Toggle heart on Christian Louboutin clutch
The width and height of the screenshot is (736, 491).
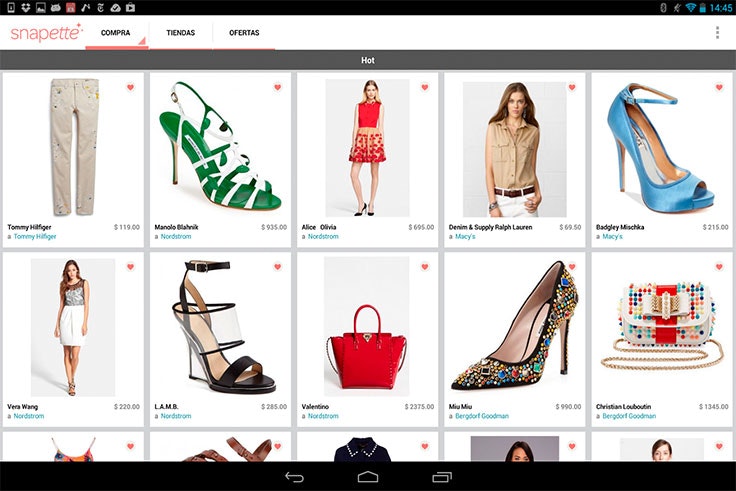[x=719, y=266]
